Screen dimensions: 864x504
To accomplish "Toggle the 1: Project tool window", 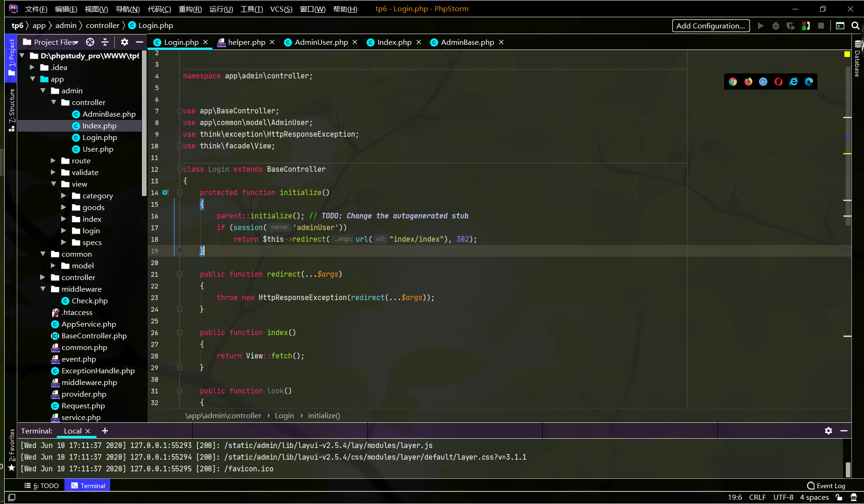I will coord(11,57).
